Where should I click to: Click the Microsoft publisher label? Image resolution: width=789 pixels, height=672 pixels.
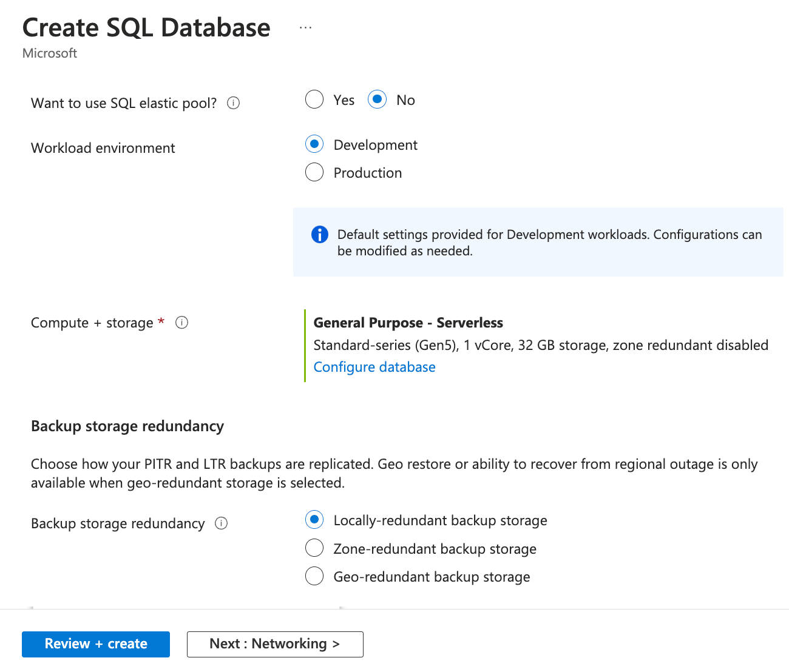49,53
